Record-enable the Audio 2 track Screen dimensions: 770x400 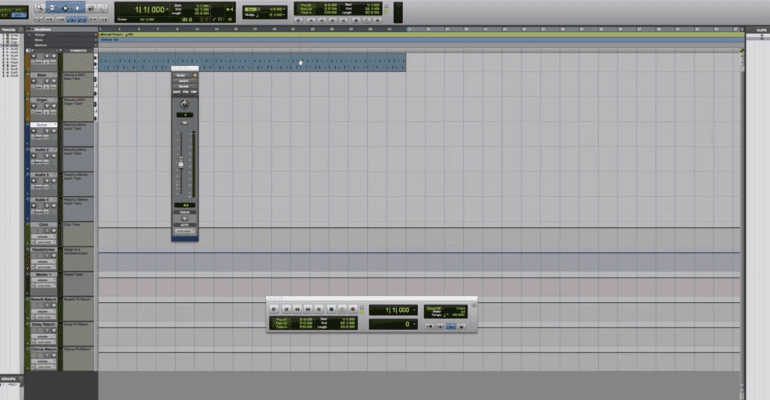click(x=33, y=156)
